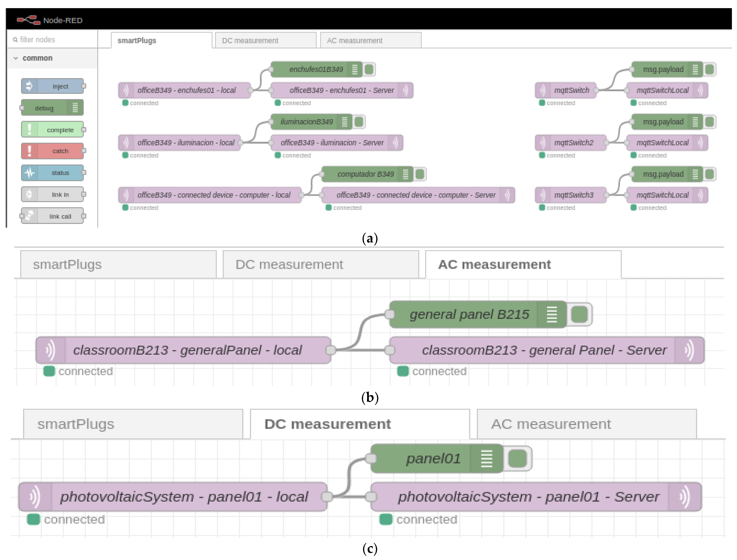
Task: Click the inject node arrow icon
Action: [29, 86]
